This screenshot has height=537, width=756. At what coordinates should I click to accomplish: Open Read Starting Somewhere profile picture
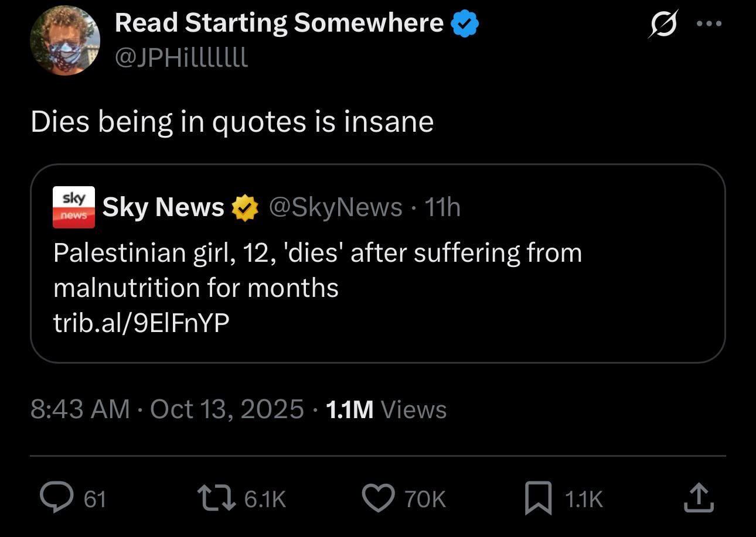point(65,40)
